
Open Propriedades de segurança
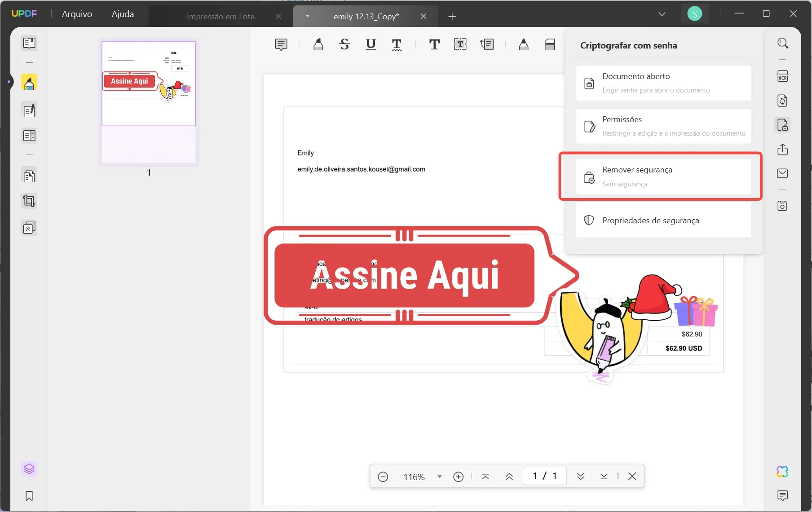(660, 221)
